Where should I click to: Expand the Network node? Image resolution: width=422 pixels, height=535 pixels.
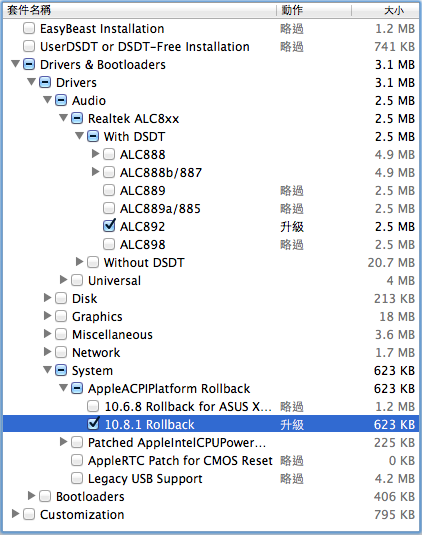(x=47, y=352)
